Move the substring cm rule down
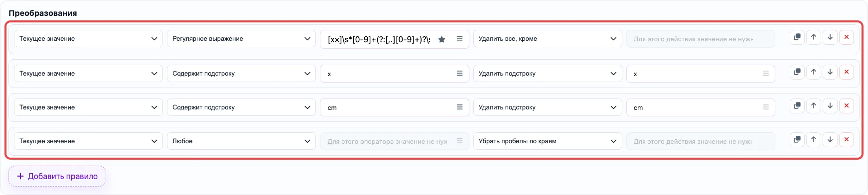Viewport: 868px width, 195px height. (x=830, y=106)
